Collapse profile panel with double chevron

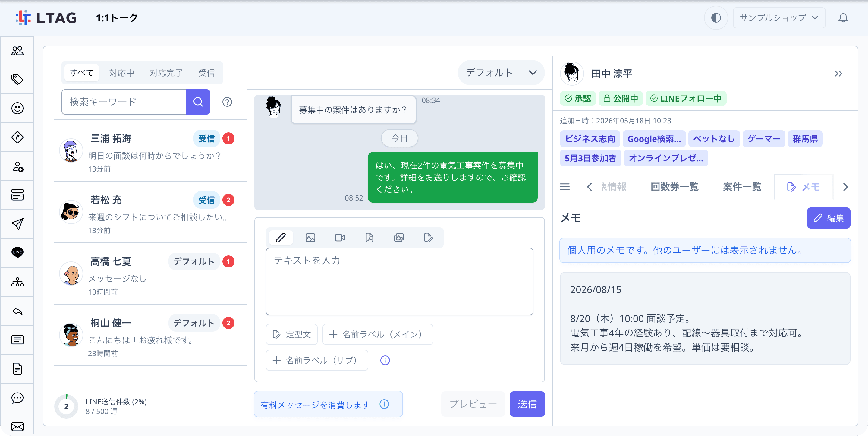(838, 74)
